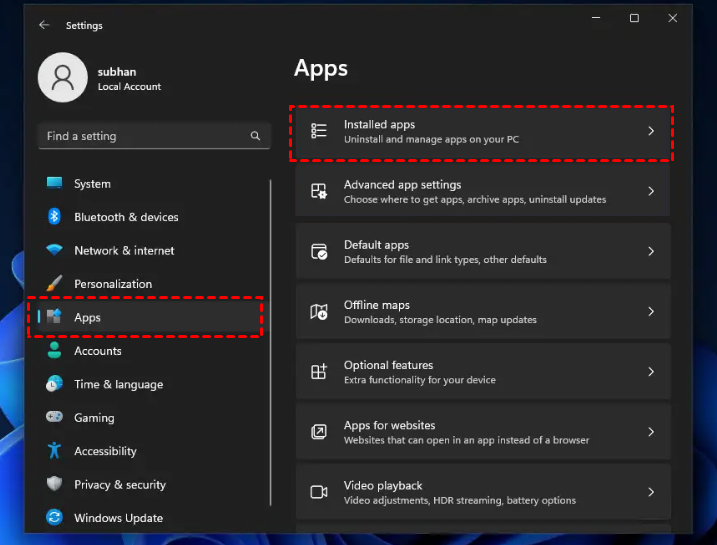
Task: Select System in the sidebar
Action: click(x=92, y=184)
